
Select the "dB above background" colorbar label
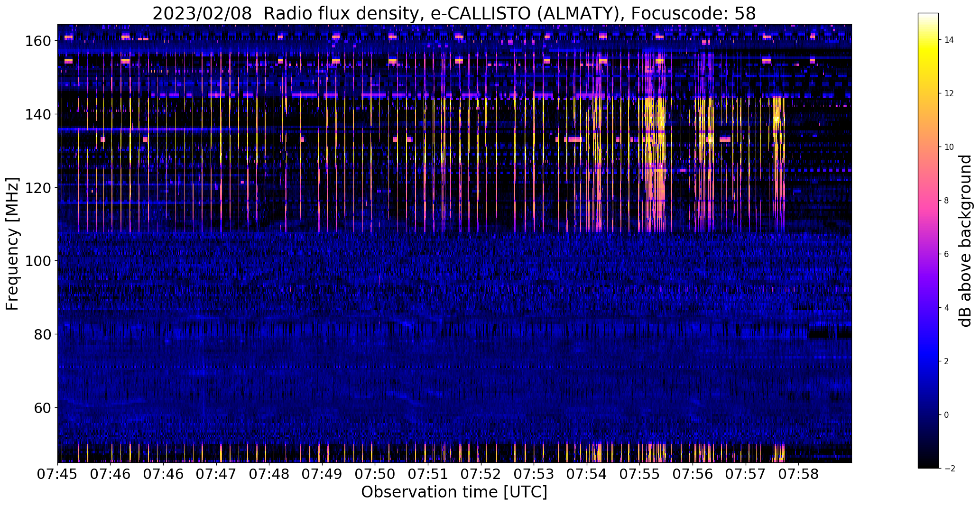[x=965, y=241]
